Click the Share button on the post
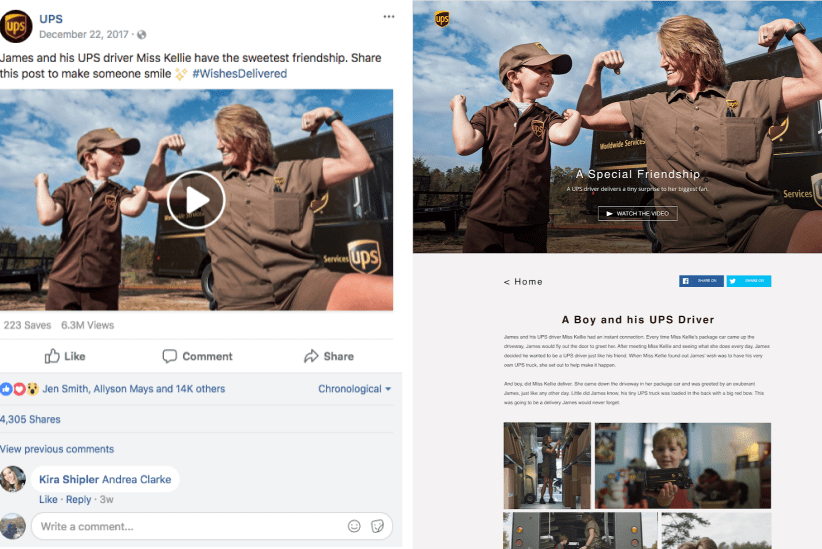This screenshot has height=549, width=822. (329, 357)
